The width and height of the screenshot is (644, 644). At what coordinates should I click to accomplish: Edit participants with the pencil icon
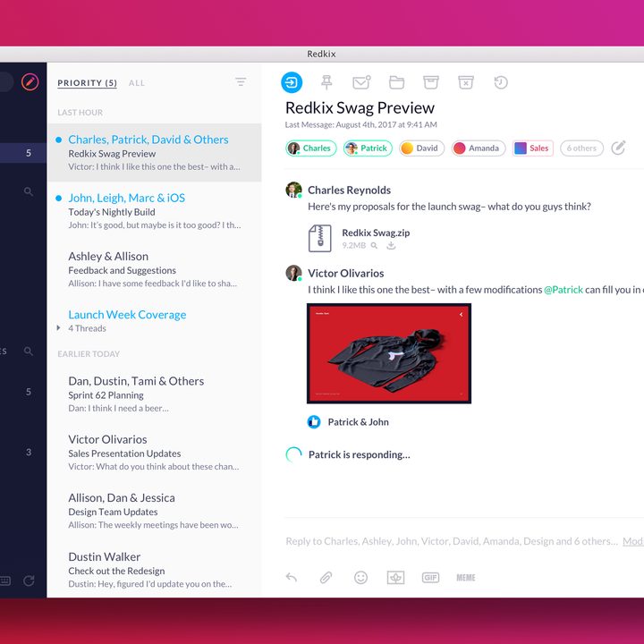[618, 148]
